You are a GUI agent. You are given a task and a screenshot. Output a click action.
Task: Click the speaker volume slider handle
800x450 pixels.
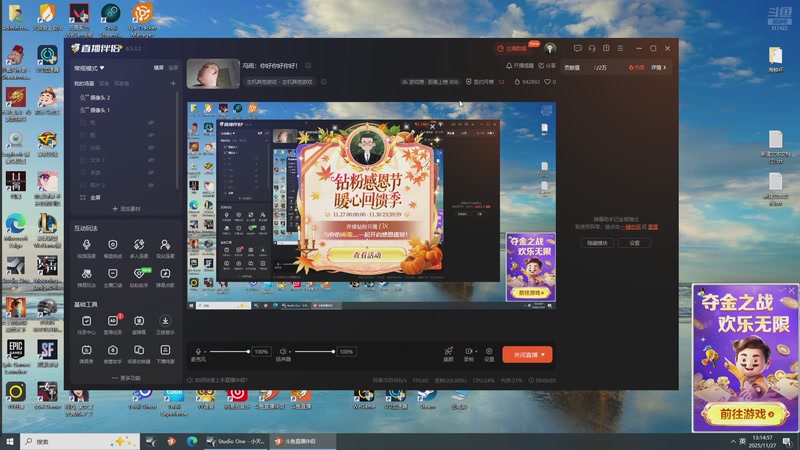point(333,352)
